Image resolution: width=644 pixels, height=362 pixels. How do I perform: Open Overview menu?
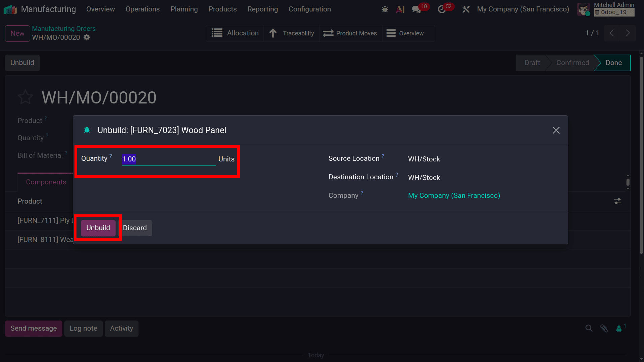pyautogui.click(x=100, y=9)
